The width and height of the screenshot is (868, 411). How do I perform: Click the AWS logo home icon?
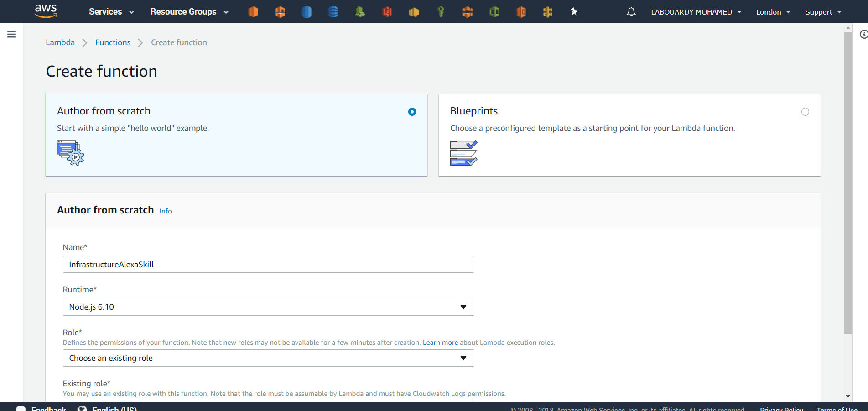click(x=46, y=11)
